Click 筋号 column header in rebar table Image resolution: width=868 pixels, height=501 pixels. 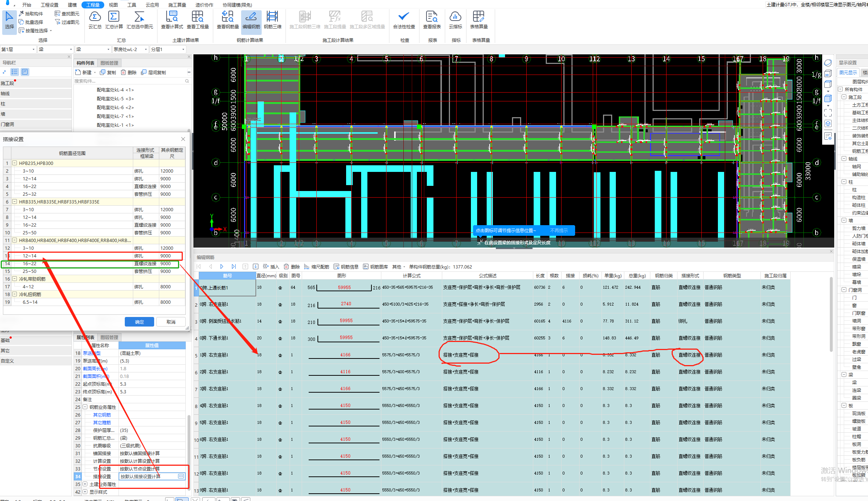(228, 275)
